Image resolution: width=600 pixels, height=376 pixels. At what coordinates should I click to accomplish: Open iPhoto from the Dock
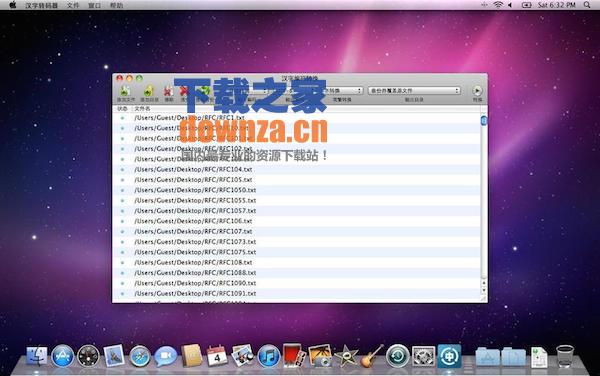[320, 355]
